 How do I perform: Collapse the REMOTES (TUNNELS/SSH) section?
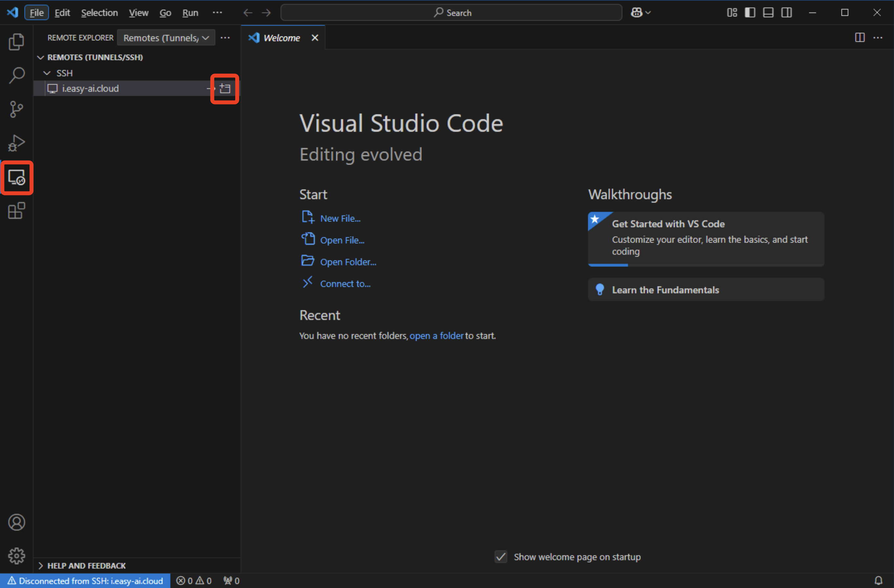click(x=41, y=57)
